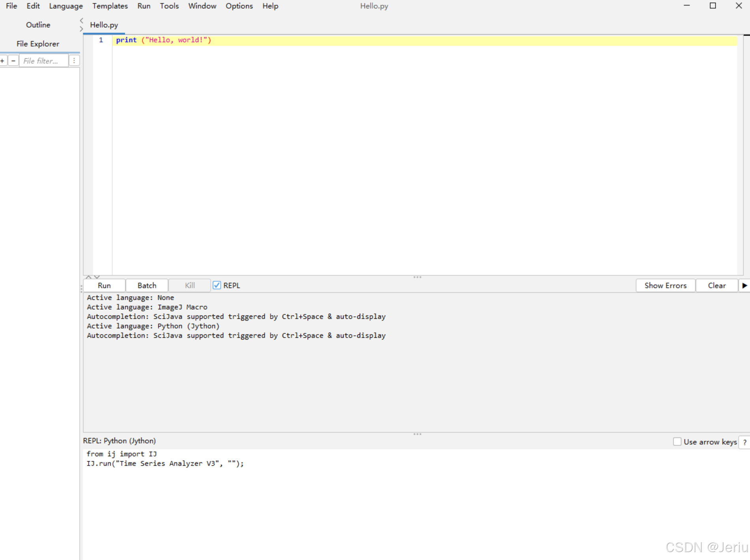Screen dimensions: 750x560
Task: Open the Tools menu
Action: click(x=169, y=6)
